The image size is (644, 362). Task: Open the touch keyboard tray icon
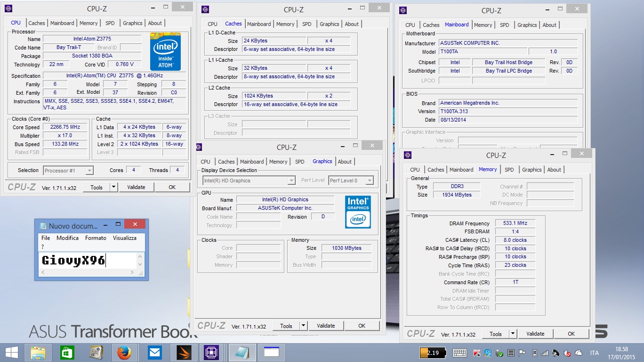(459, 353)
